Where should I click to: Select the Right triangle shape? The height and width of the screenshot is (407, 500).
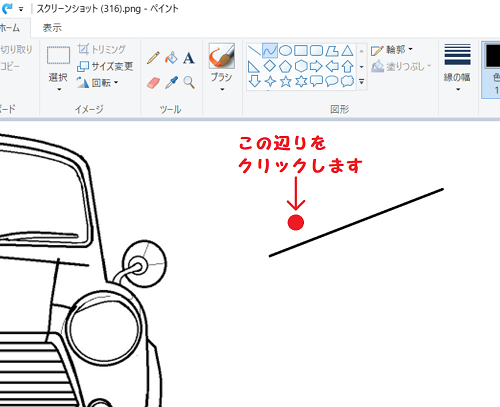coord(254,66)
